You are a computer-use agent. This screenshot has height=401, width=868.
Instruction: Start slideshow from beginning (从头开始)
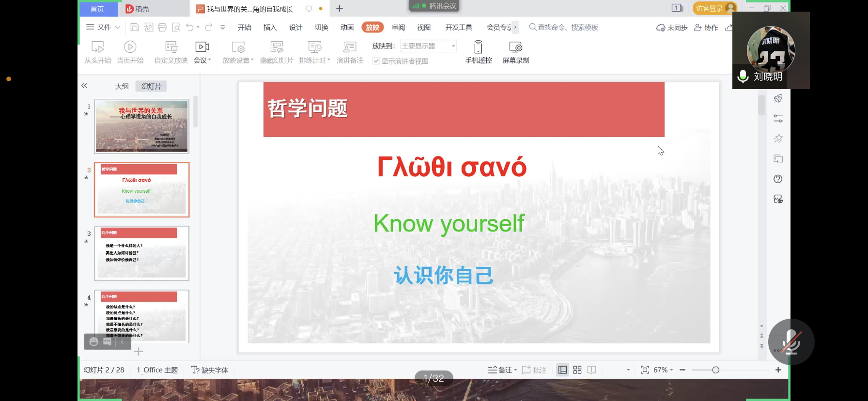click(x=98, y=52)
